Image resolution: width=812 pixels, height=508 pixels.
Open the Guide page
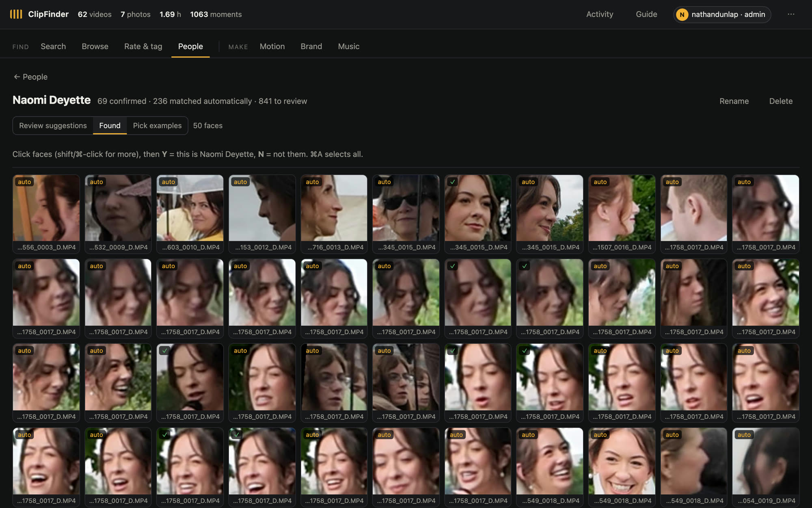click(646, 14)
